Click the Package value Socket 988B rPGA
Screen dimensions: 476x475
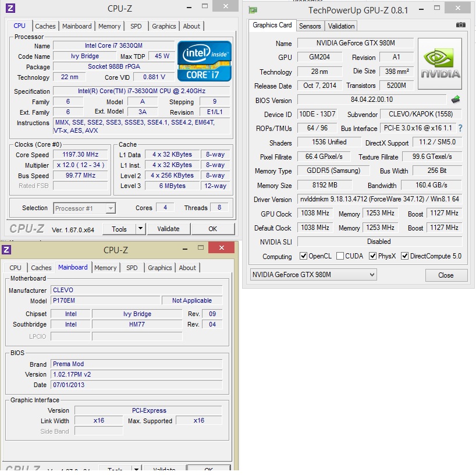coord(114,66)
